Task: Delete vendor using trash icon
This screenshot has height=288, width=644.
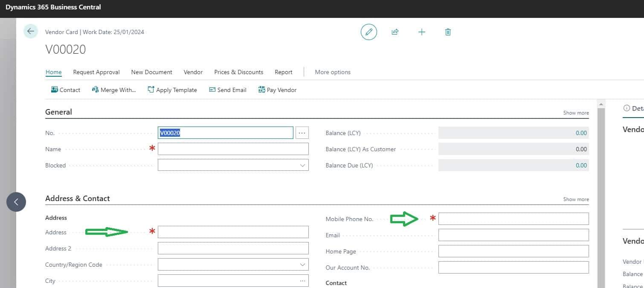Action: tap(448, 32)
